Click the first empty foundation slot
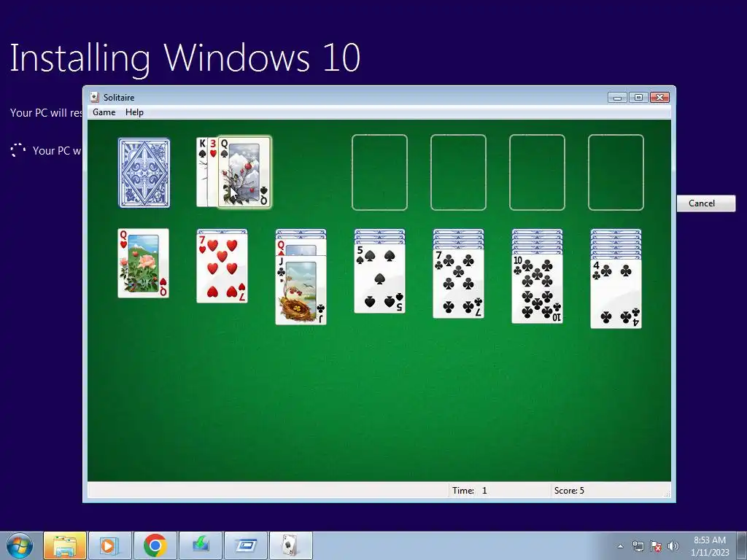This screenshot has height=560, width=747. [x=379, y=172]
